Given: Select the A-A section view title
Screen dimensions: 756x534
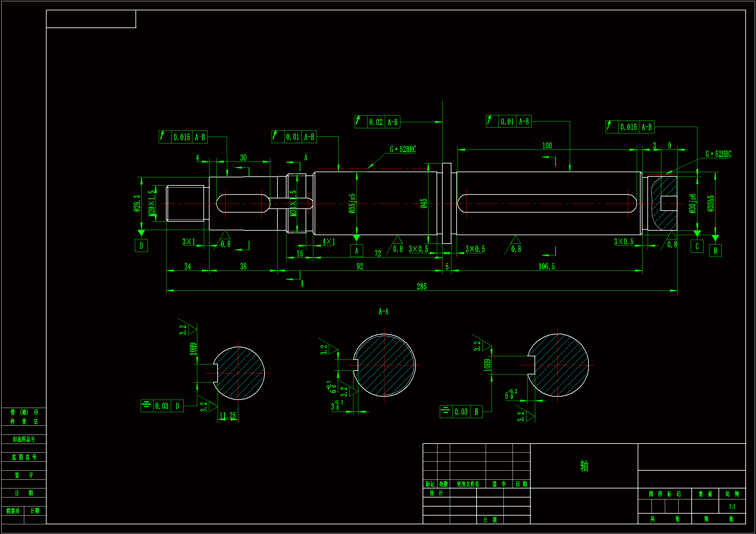Looking at the screenshot, I should [383, 311].
